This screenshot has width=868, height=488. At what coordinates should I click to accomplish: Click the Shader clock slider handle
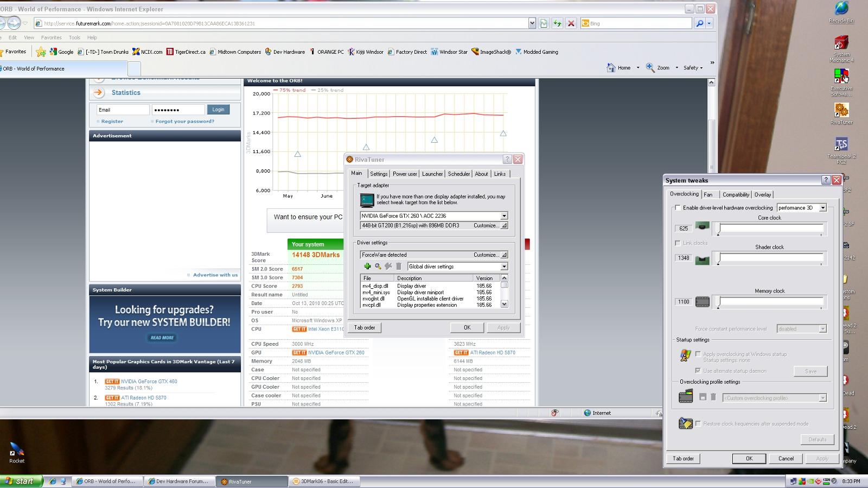click(718, 259)
